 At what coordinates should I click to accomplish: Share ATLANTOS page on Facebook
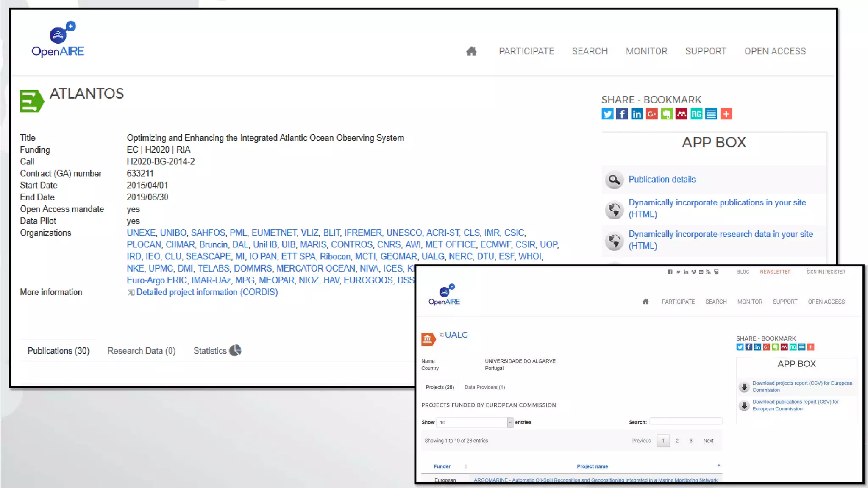(622, 114)
